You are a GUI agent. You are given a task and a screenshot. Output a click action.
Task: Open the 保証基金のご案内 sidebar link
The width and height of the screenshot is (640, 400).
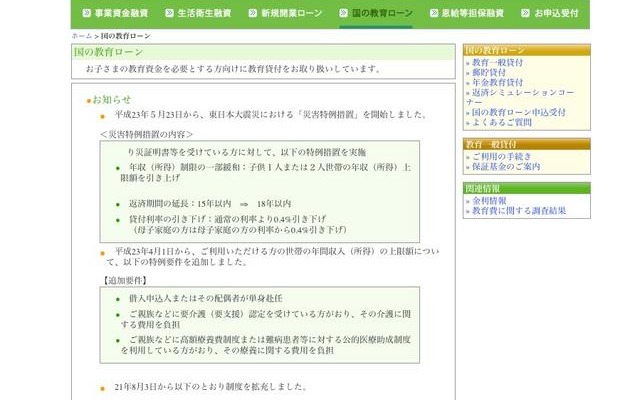pyautogui.click(x=506, y=167)
